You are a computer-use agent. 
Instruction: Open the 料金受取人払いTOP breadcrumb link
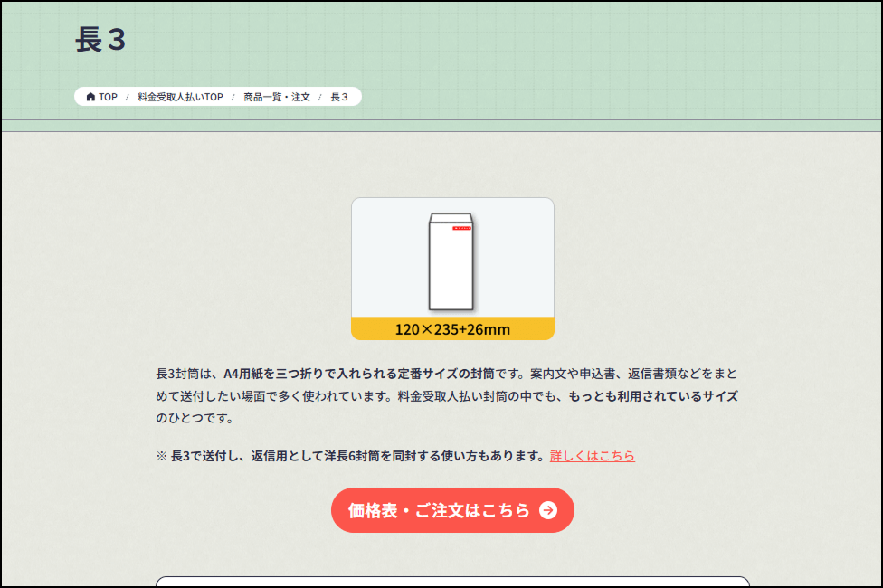coord(180,97)
